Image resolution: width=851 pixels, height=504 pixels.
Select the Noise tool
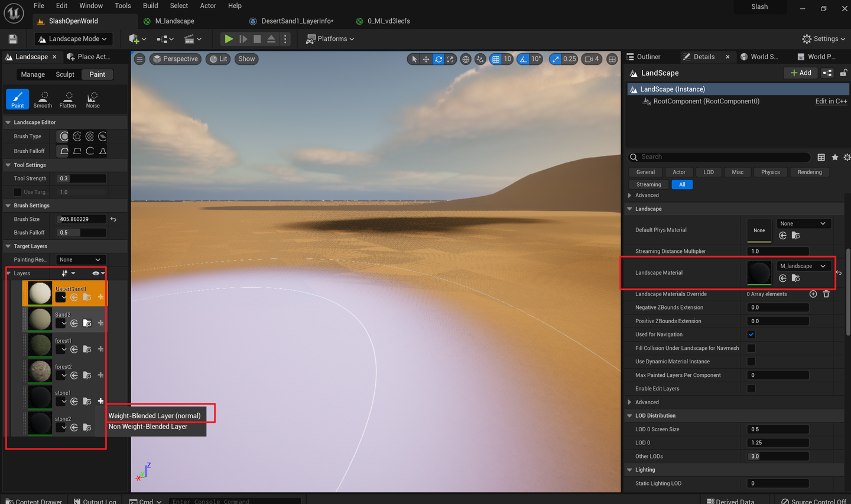click(x=93, y=99)
